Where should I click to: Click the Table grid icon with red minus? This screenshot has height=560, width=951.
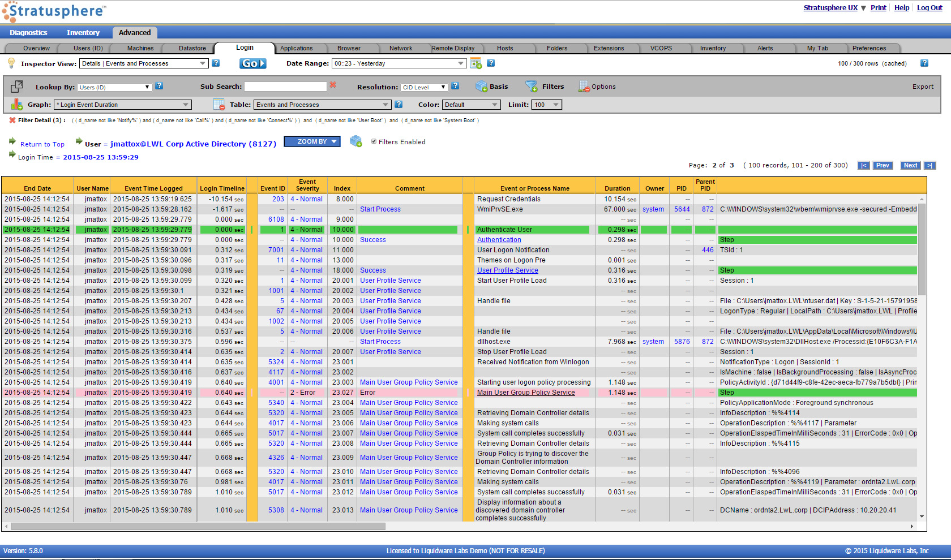click(219, 105)
